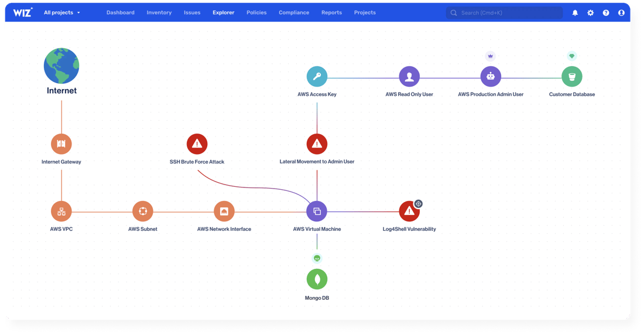This screenshot has width=644, height=335.
Task: Click the 'Customer Database' label
Action: [x=572, y=94]
